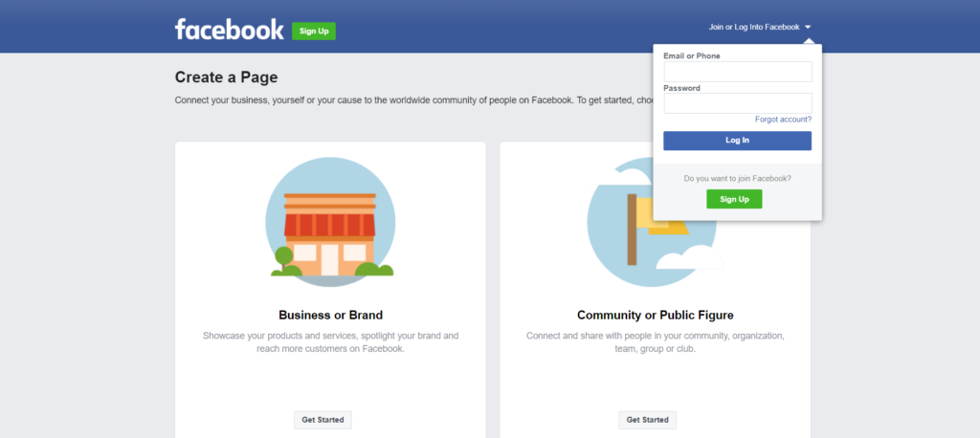
Task: Click the Do you want to join Facebook? text
Action: click(737, 178)
